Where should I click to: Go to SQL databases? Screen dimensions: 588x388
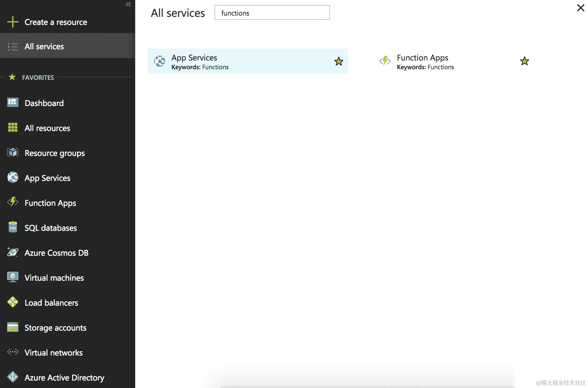[x=67, y=228]
